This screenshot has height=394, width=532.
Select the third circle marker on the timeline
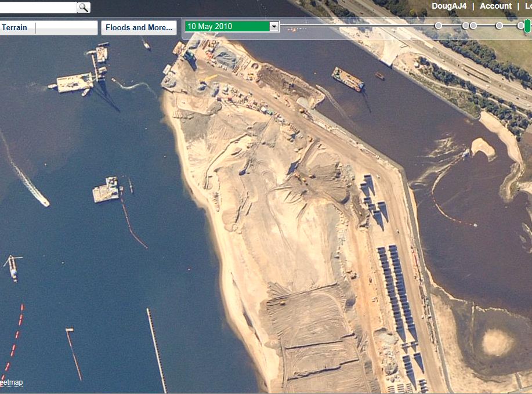point(473,26)
